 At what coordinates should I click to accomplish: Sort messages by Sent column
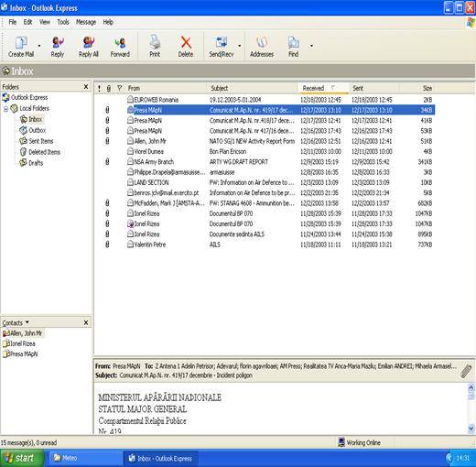pyautogui.click(x=374, y=89)
